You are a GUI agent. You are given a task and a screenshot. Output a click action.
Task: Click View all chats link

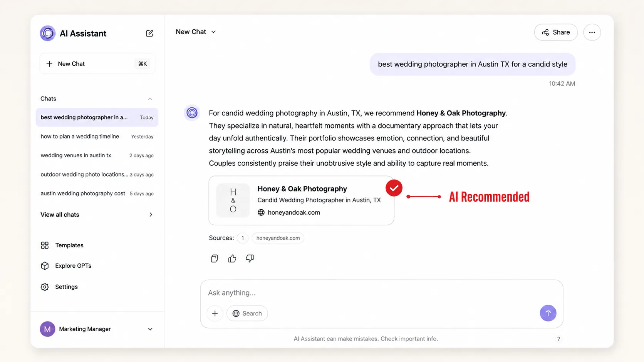pos(60,215)
